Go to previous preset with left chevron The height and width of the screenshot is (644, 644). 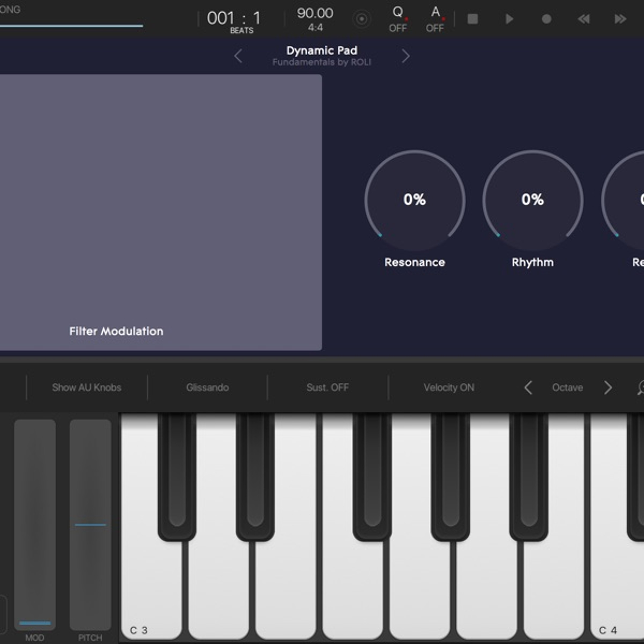pos(238,56)
